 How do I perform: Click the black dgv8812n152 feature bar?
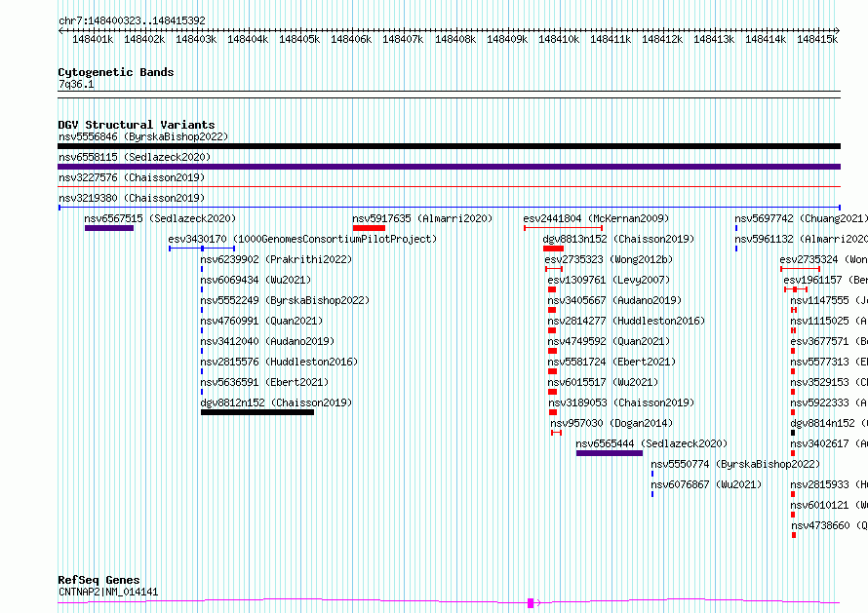click(x=257, y=412)
